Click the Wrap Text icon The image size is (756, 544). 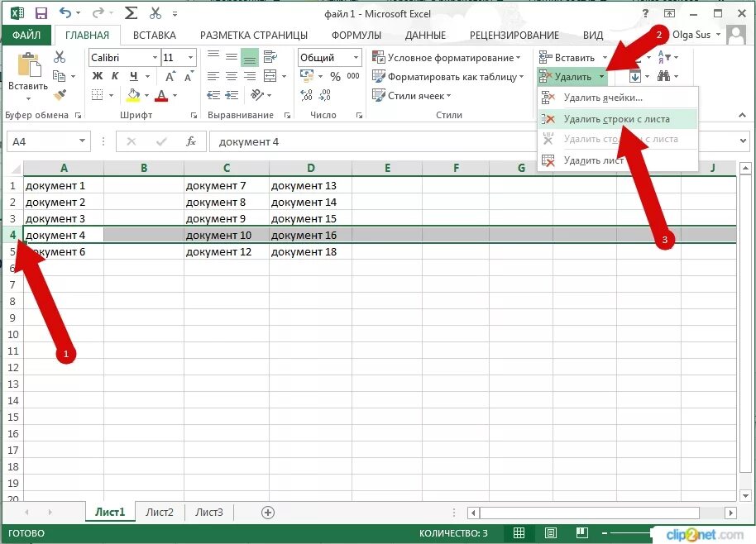(270, 57)
